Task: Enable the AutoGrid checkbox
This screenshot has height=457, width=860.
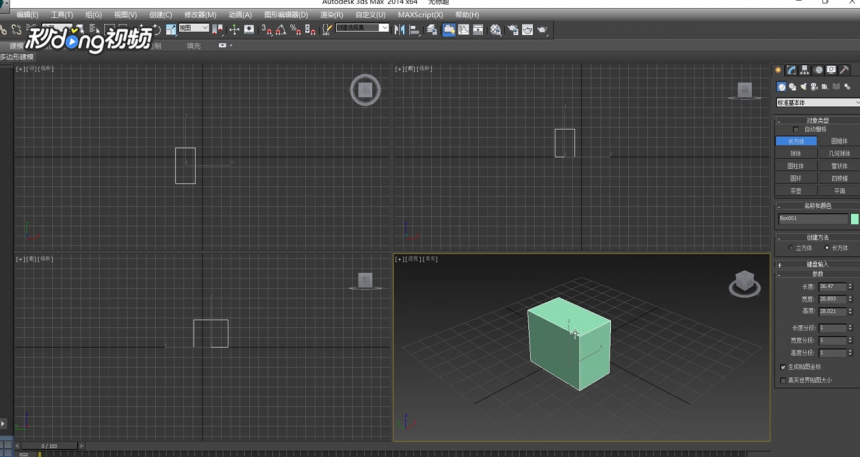Action: tap(796, 129)
